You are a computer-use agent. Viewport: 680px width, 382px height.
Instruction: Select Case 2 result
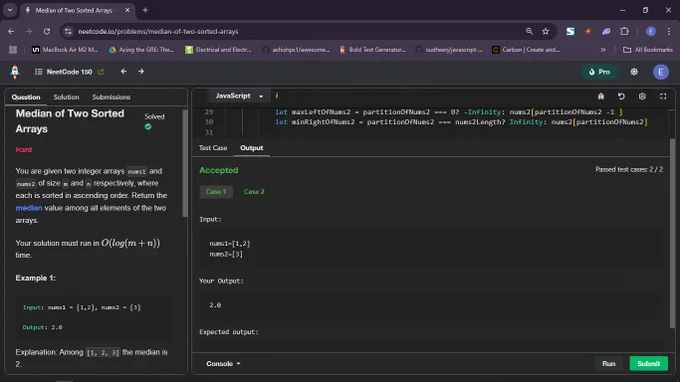(254, 192)
